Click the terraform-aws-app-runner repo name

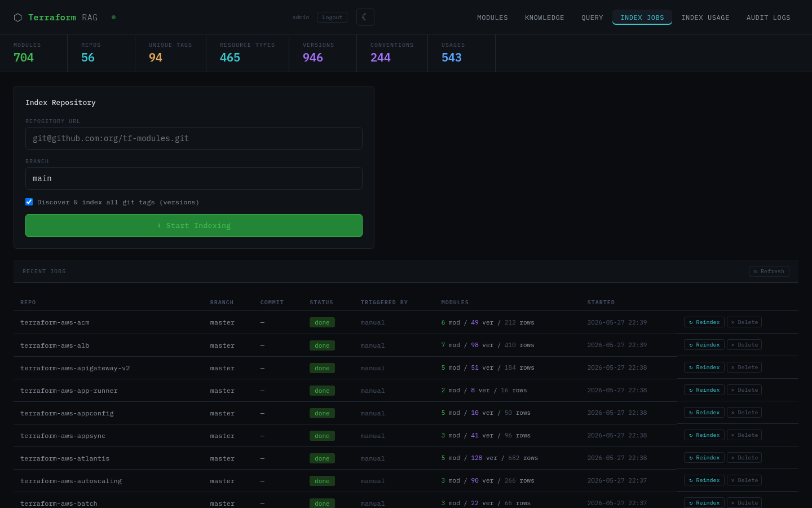69,391
